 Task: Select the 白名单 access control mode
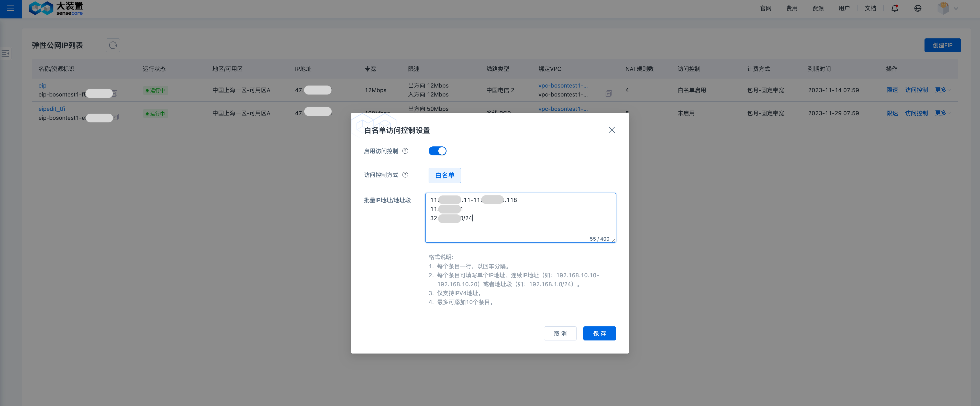(x=444, y=176)
